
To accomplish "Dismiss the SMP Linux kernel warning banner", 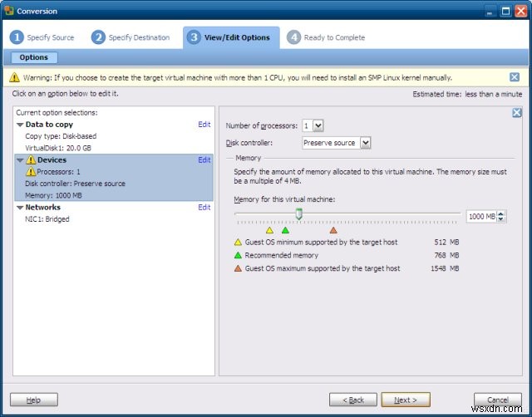I will click(515, 77).
